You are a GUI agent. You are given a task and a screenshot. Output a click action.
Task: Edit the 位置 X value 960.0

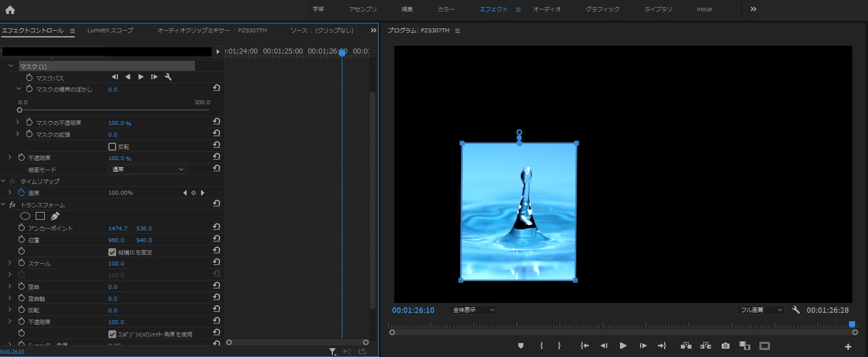pyautogui.click(x=116, y=240)
